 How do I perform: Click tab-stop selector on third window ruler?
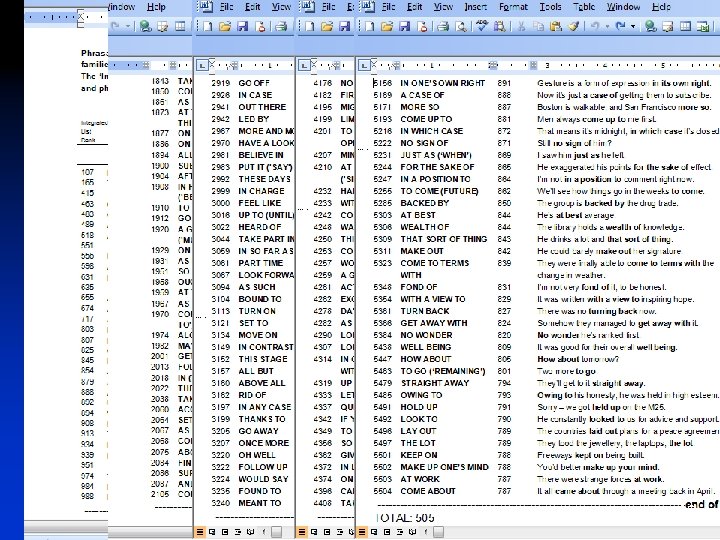(304, 66)
